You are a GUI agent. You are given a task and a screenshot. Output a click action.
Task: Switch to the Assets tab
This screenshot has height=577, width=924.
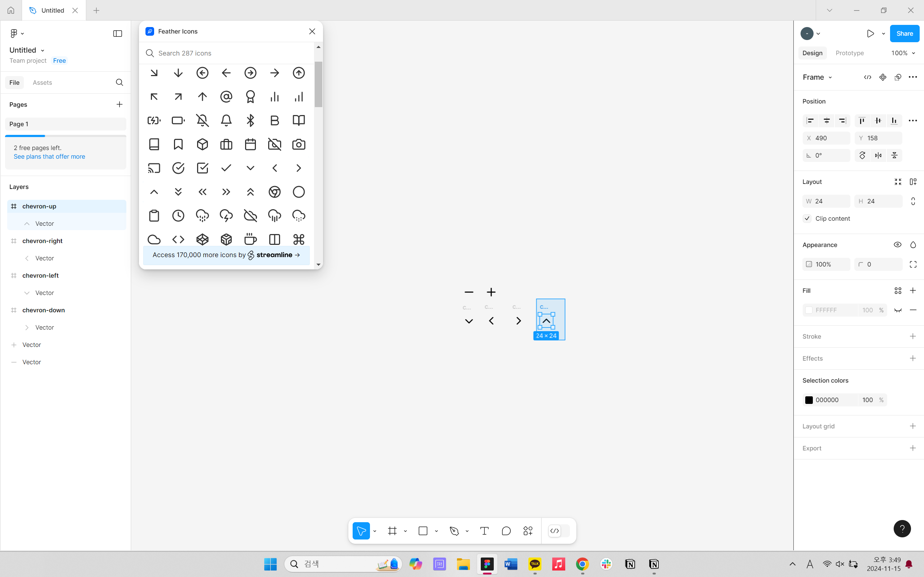point(42,83)
